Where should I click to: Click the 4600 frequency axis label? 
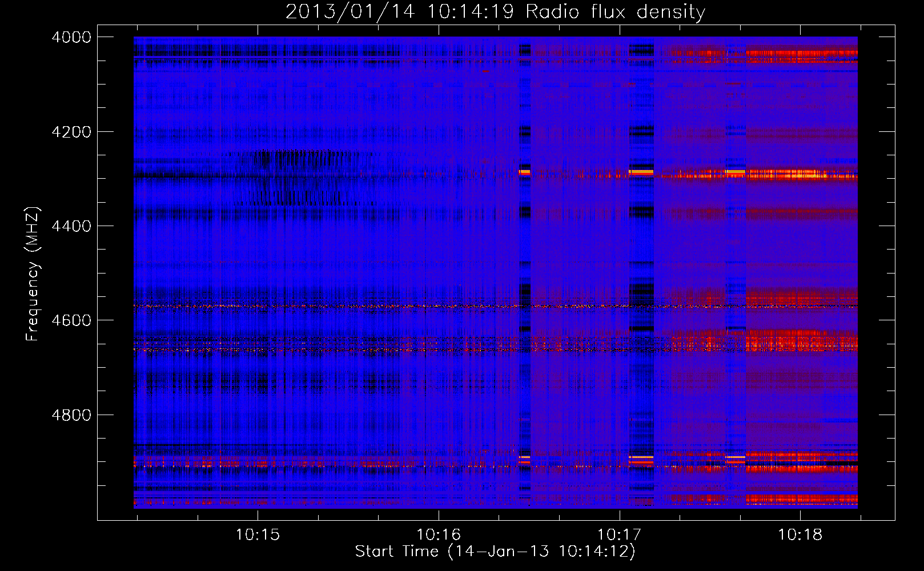[71, 320]
